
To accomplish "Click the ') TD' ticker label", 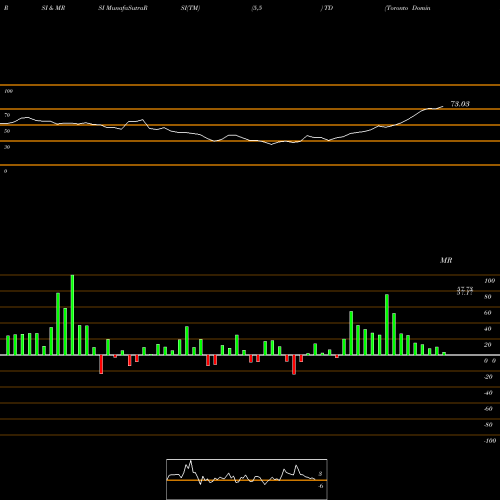I will (x=327, y=8).
